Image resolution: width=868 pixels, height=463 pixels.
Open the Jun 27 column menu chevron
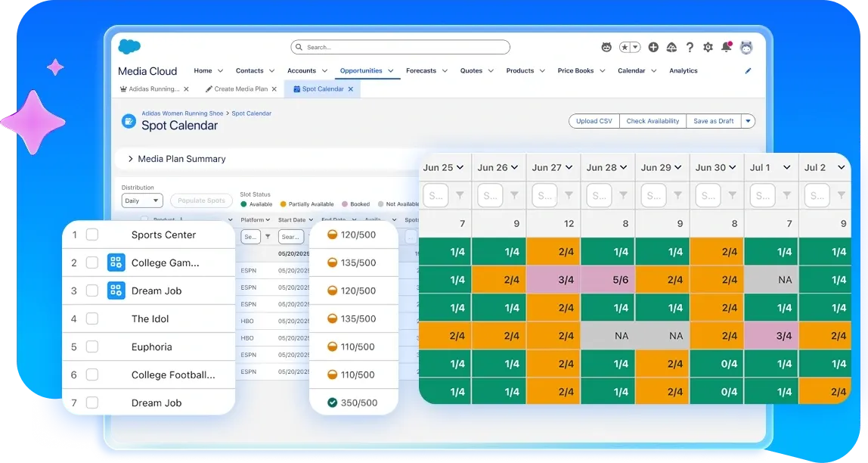[569, 167]
